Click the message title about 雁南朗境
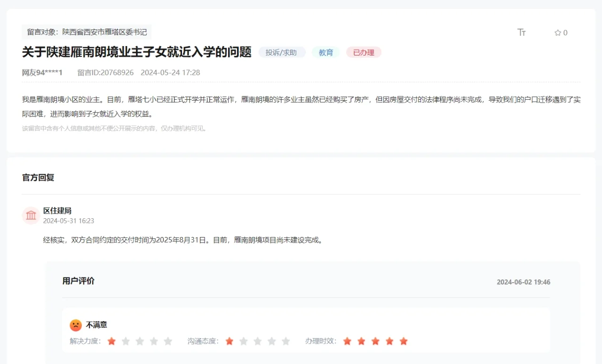 tap(137, 52)
